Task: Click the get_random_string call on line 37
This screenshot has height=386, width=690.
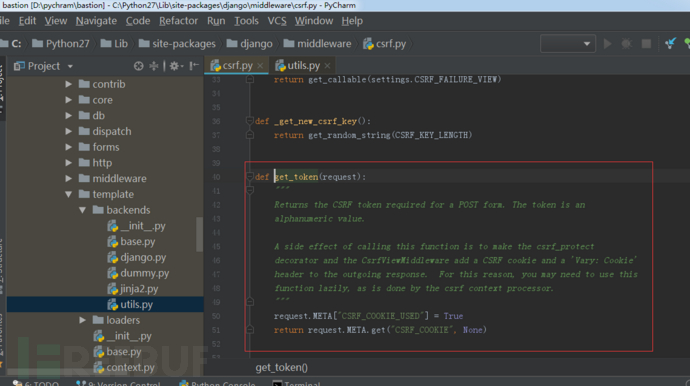Action: click(349, 135)
